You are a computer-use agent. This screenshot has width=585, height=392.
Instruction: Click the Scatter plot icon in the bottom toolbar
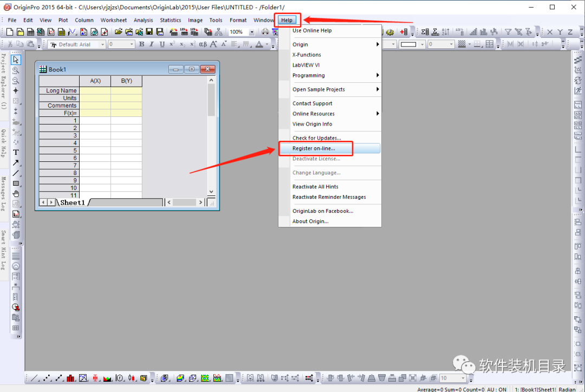coord(47,378)
